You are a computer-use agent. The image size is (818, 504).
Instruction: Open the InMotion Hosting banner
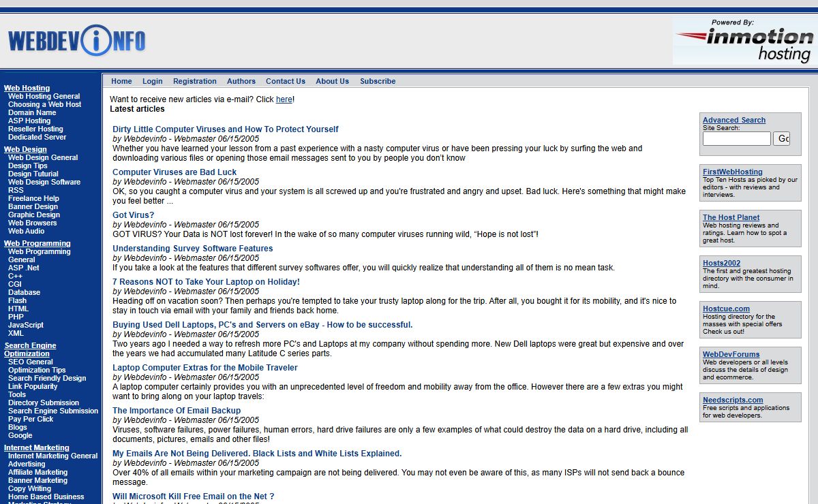[x=745, y=41]
